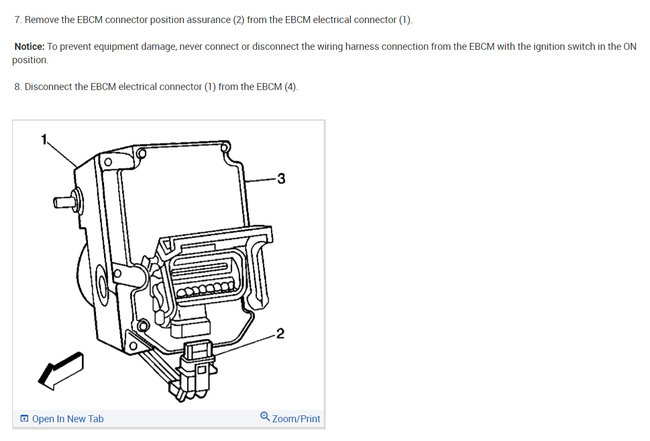Click the black direction arrow in the diagram

coord(61,371)
